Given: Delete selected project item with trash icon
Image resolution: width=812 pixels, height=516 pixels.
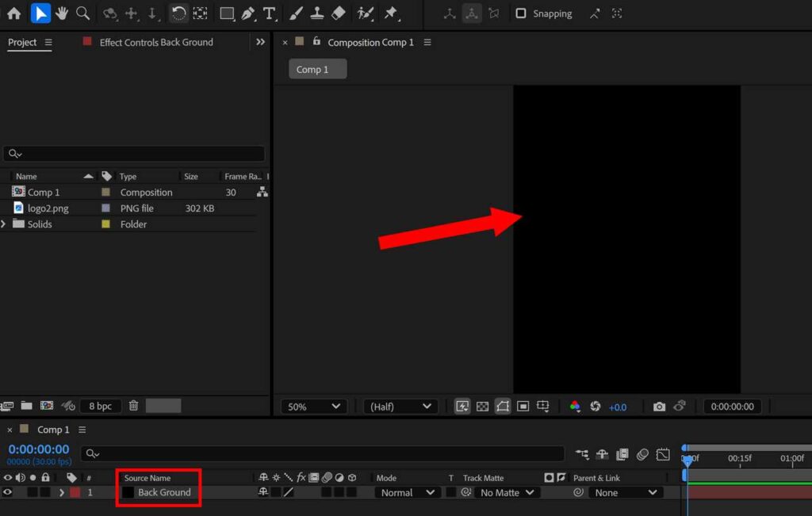Looking at the screenshot, I should pos(133,406).
